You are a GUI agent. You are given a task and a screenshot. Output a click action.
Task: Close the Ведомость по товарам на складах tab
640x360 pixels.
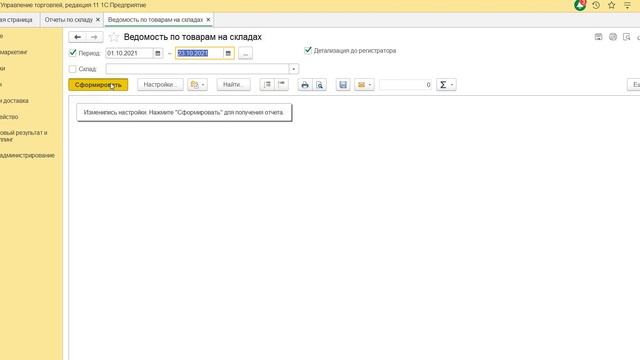click(x=208, y=20)
